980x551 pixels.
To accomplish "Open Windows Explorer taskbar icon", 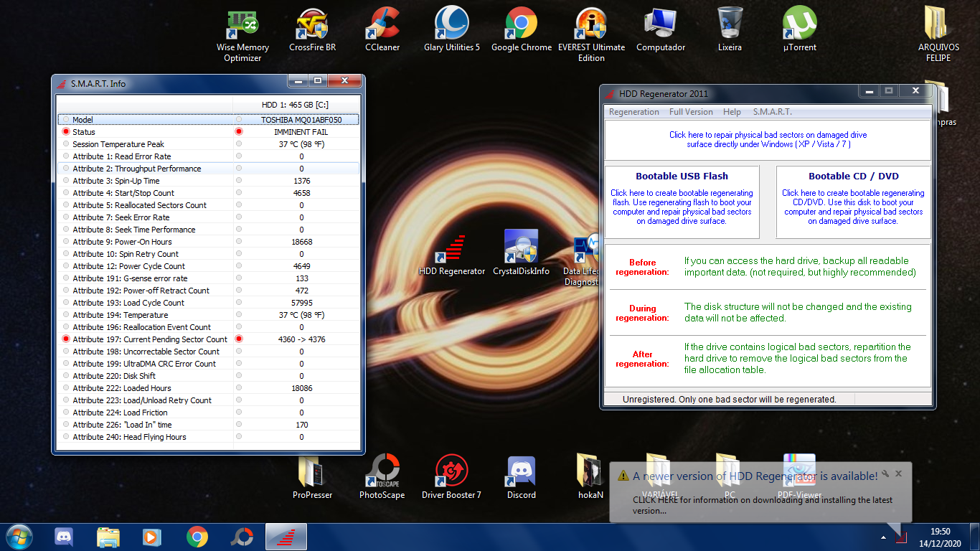I will 108,537.
